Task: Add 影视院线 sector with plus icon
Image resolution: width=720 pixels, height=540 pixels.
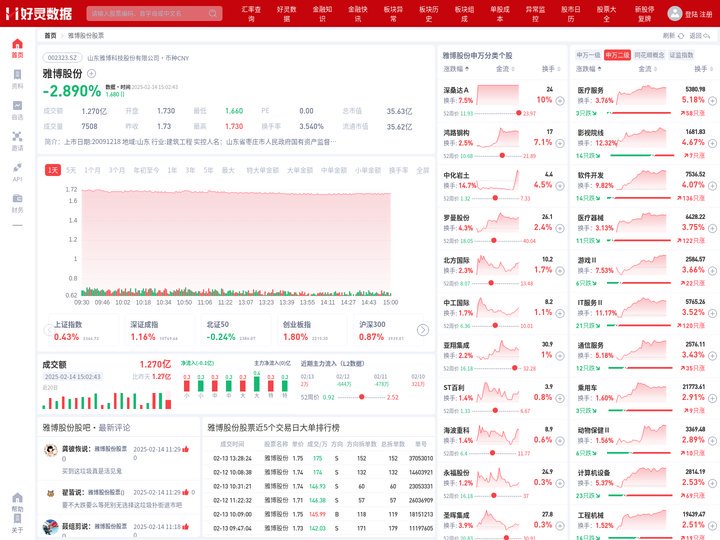Action: coord(712,143)
